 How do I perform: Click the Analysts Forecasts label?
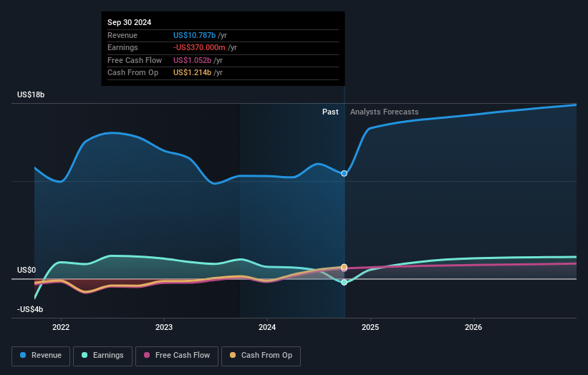pos(385,112)
